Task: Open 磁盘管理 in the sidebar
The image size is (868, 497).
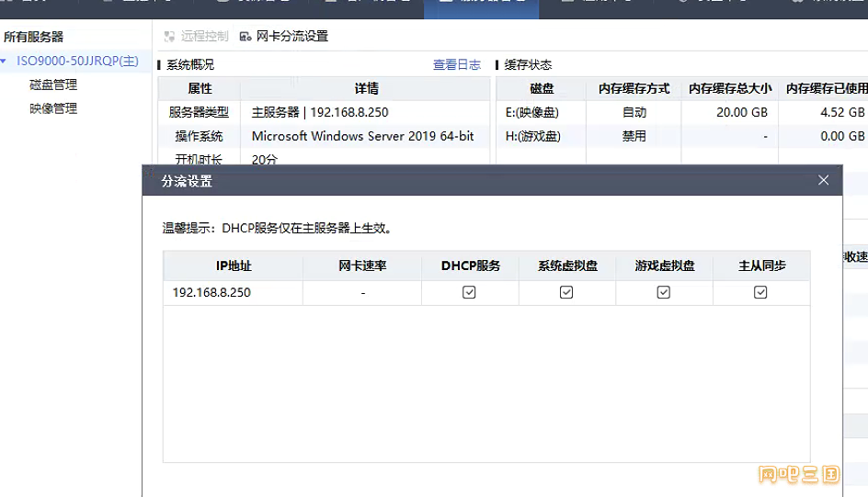Action: click(53, 85)
